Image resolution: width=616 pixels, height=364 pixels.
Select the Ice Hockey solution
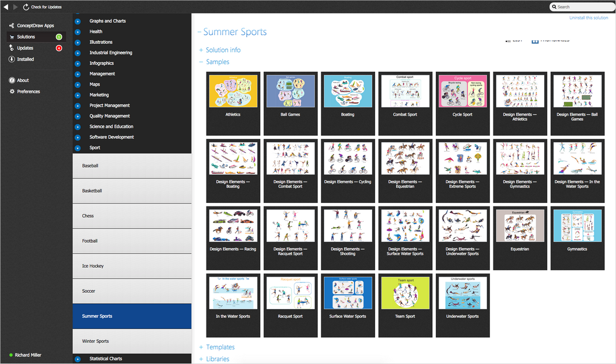132,266
